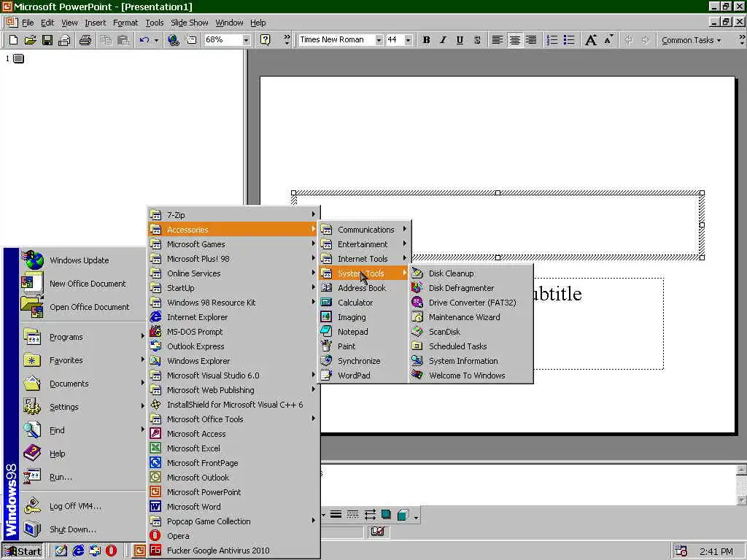The height and width of the screenshot is (560, 747).
Task: Toggle numbered list
Action: tap(551, 40)
